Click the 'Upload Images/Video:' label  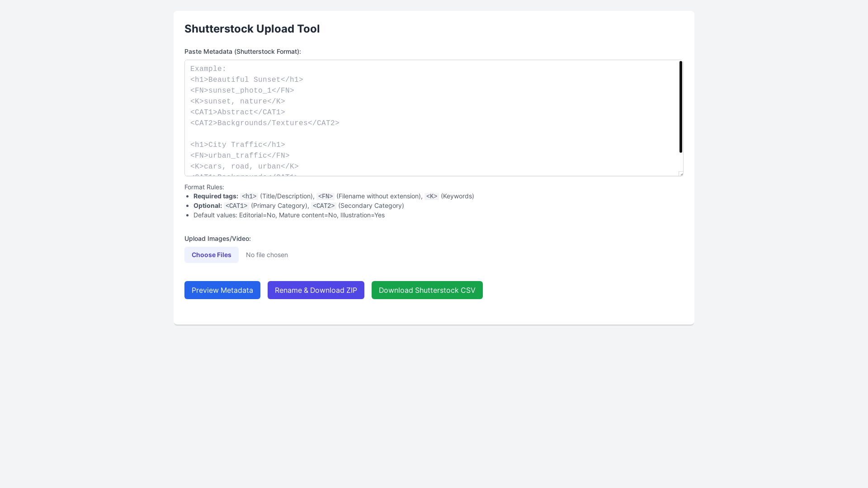217,239
